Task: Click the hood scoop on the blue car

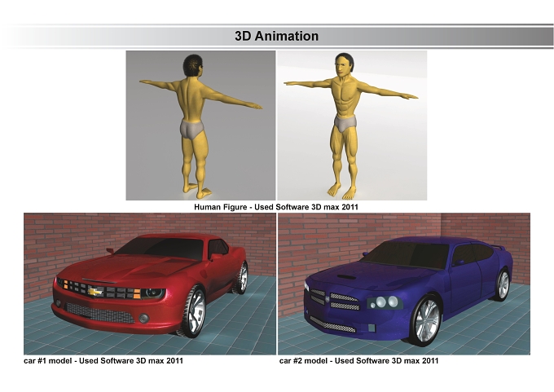Action: [x=346, y=277]
